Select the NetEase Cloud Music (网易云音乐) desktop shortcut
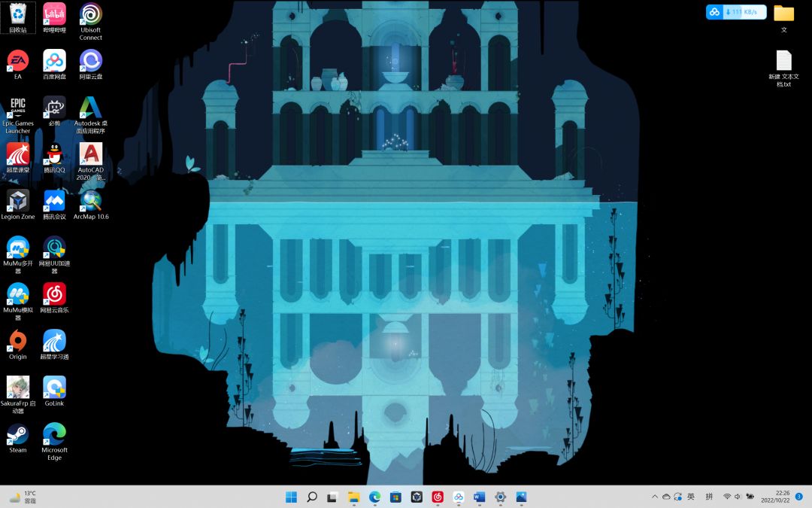812x508 pixels. (x=54, y=297)
